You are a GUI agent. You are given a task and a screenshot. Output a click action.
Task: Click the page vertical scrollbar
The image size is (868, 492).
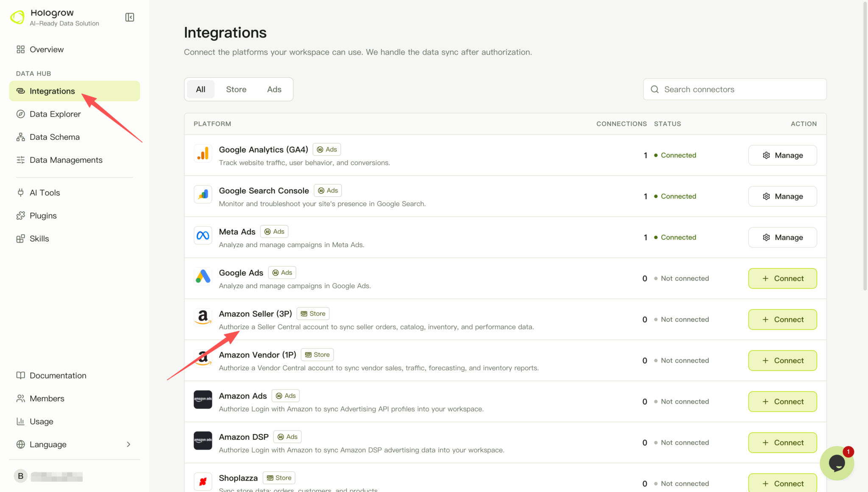[865, 146]
